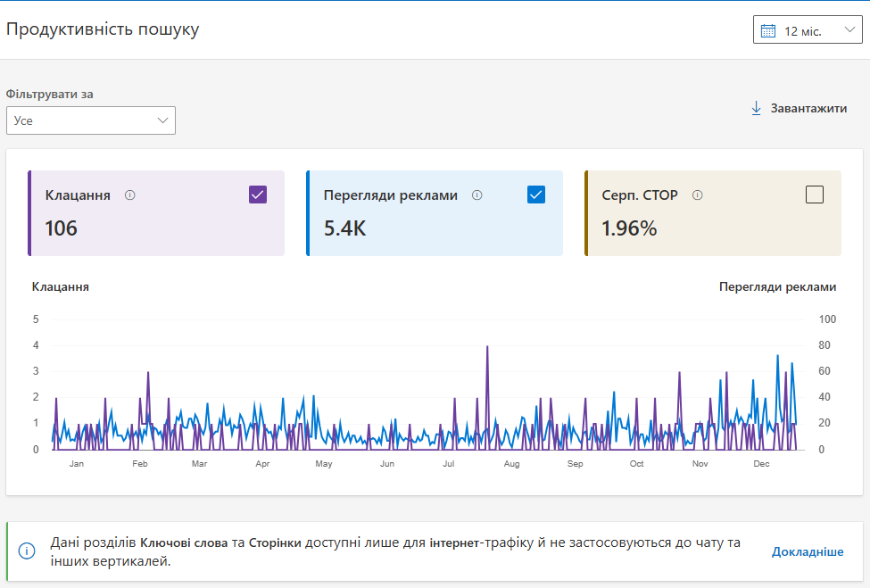Uncheck the Перегляди реклами checkbox
The width and height of the screenshot is (870, 588).
pyautogui.click(x=536, y=195)
